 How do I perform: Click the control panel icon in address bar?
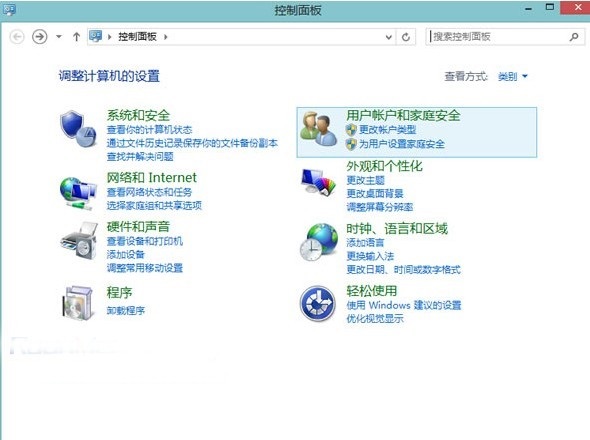click(96, 36)
